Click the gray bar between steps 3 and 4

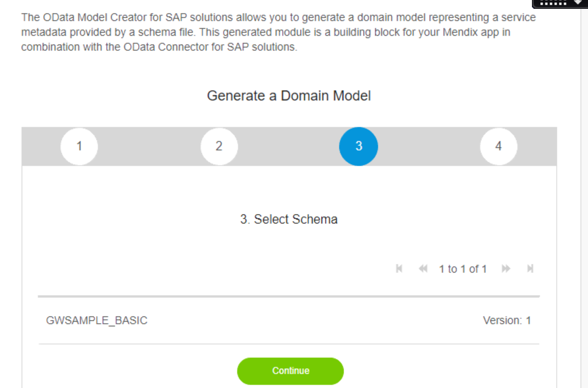pos(429,146)
